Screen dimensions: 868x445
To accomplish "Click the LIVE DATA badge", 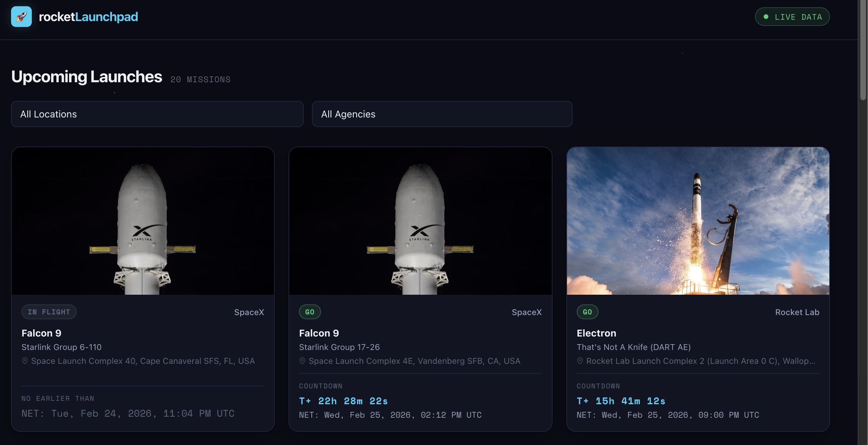I will click(792, 16).
